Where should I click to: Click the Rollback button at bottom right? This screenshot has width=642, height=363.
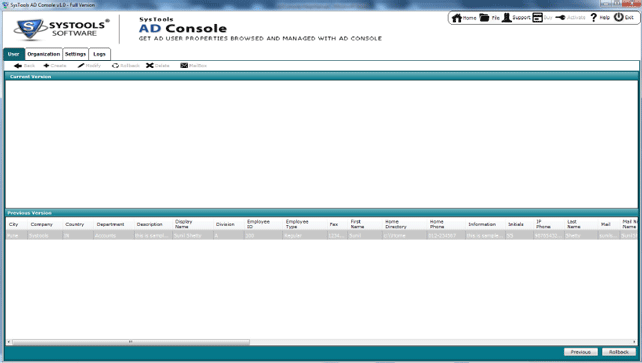coord(619,352)
